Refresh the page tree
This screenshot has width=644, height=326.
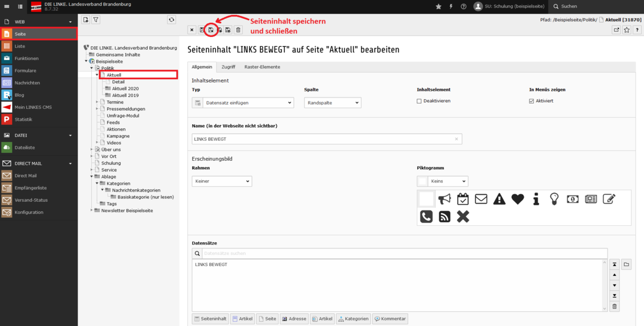click(x=172, y=20)
